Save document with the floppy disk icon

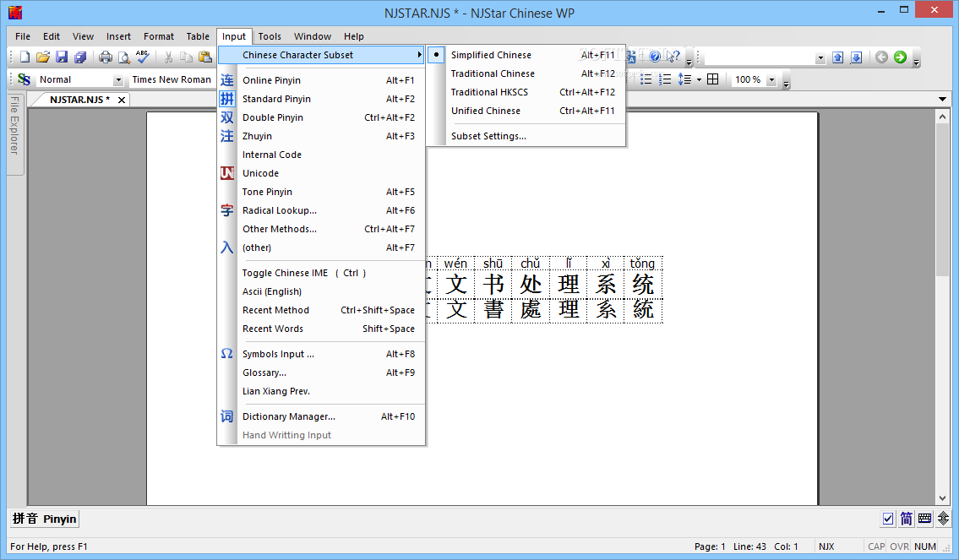(x=62, y=57)
